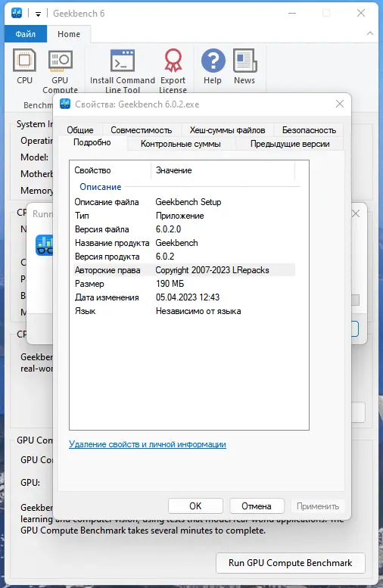Open the Предыдущие версии tab
The width and height of the screenshot is (383, 588).
tap(290, 144)
